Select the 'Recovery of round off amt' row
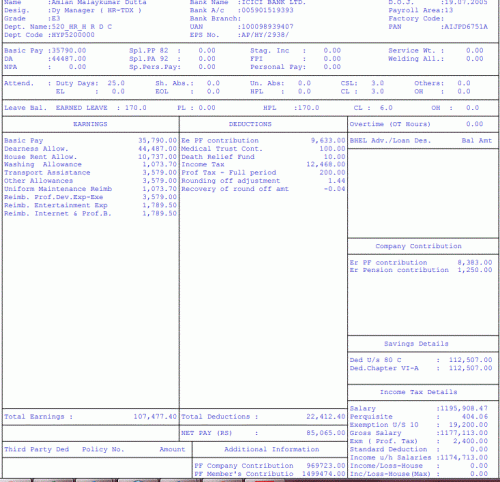Viewport: 500px width, 482px height. (263, 189)
